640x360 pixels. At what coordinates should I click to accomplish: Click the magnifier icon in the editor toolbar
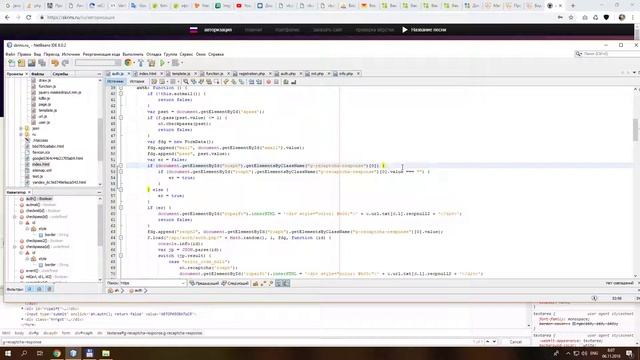point(186,82)
